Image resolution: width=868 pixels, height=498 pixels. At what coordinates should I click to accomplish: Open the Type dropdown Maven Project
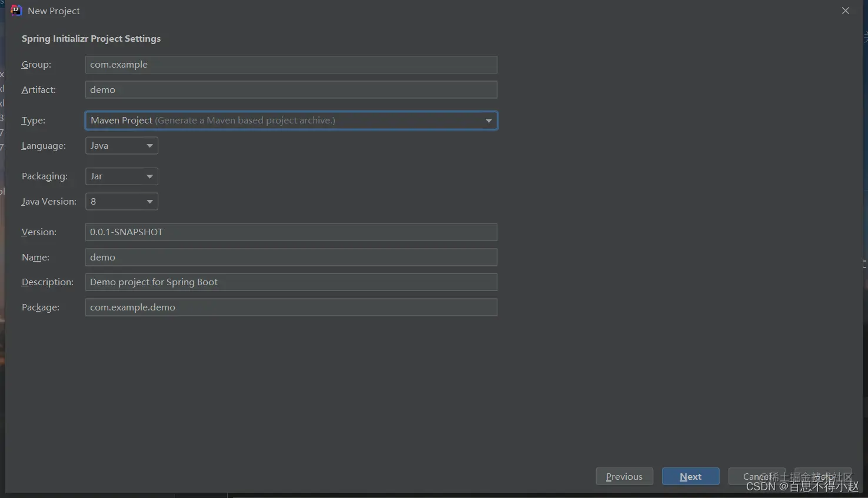click(x=291, y=121)
